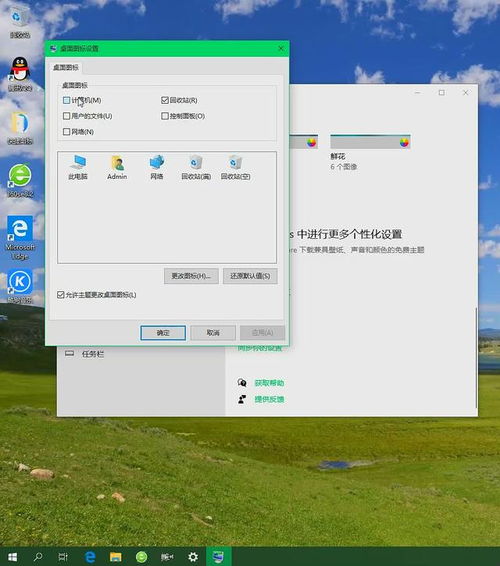
Task: Minimize the Settings window
Action: coord(417,93)
